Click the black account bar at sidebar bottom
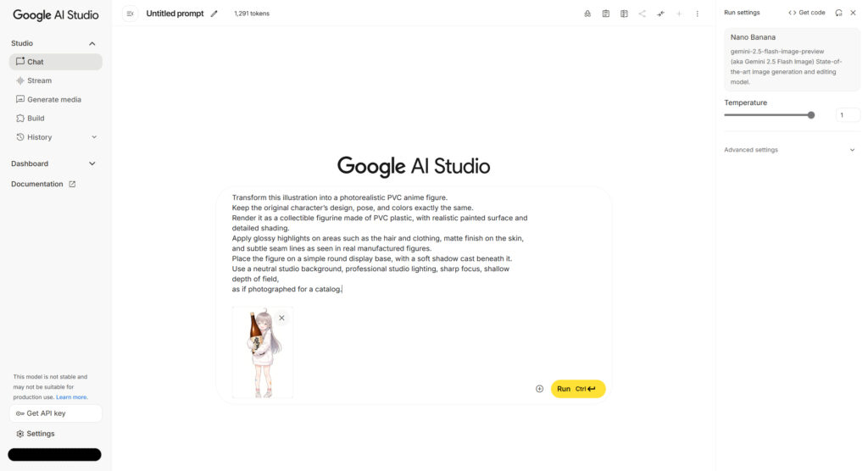The height and width of the screenshot is (471, 868). pyautogui.click(x=54, y=454)
